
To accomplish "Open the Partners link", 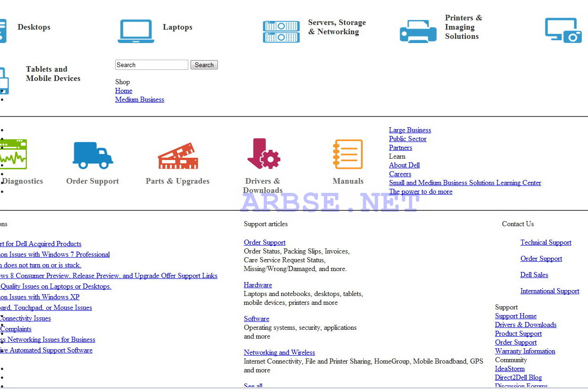I will click(401, 148).
